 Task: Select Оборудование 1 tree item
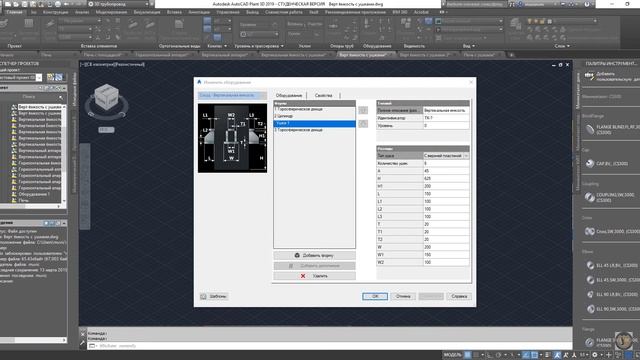tap(33, 194)
